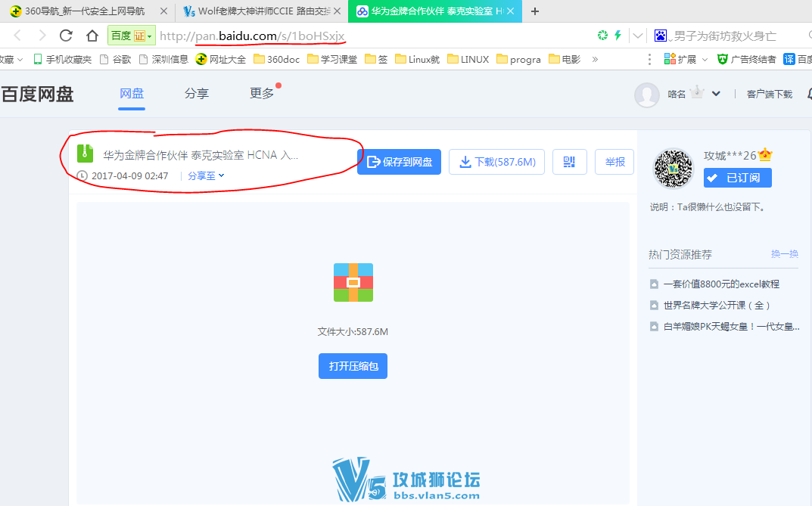Open the browser home page icon
This screenshot has height=506, width=812.
coord(92,36)
